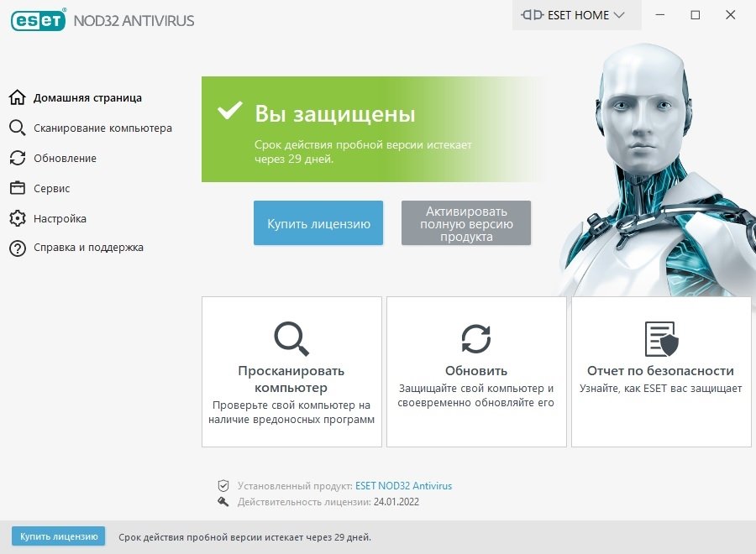Screen dimensions: 756x554
Task: Click the blue Купить лицензию button
Action: (318, 223)
